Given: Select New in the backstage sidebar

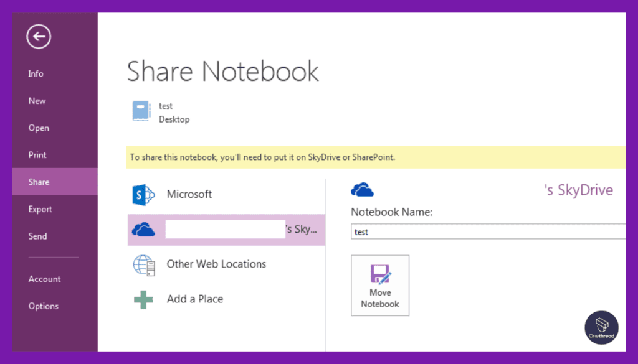Looking at the screenshot, I should coord(37,101).
